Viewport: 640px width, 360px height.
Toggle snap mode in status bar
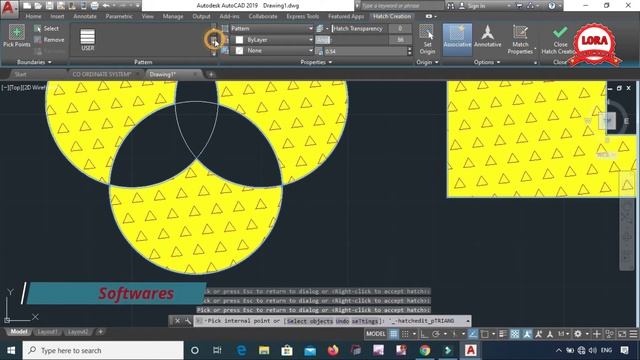(405, 334)
